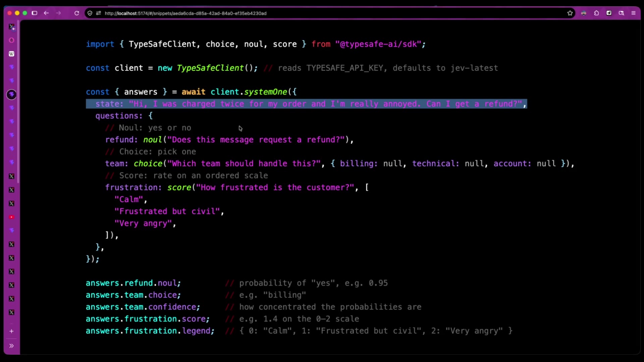The width and height of the screenshot is (644, 362).
Task: Bookmark this page with the star
Action: click(570, 13)
